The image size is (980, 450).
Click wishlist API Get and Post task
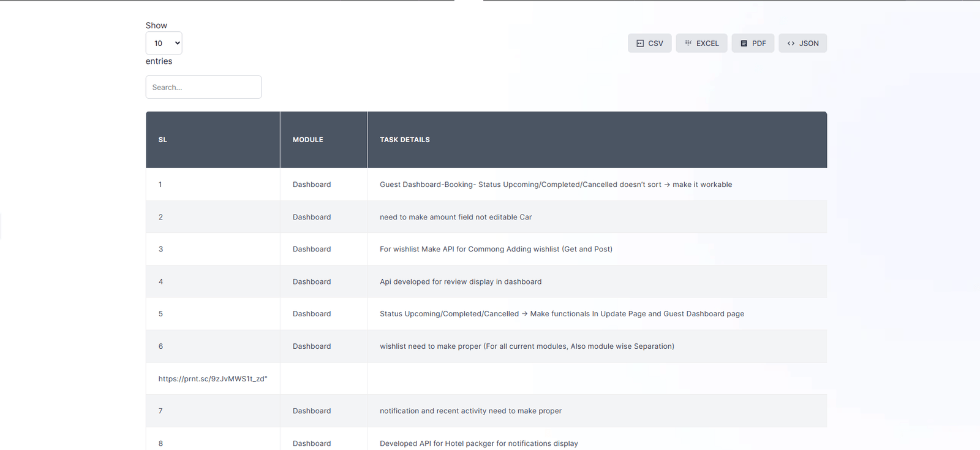[496, 249]
